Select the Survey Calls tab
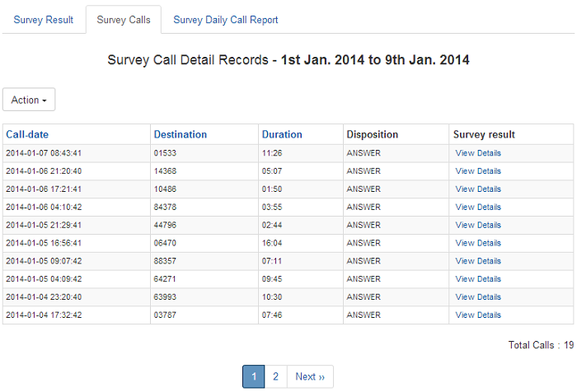The width and height of the screenshot is (577, 392). click(124, 20)
